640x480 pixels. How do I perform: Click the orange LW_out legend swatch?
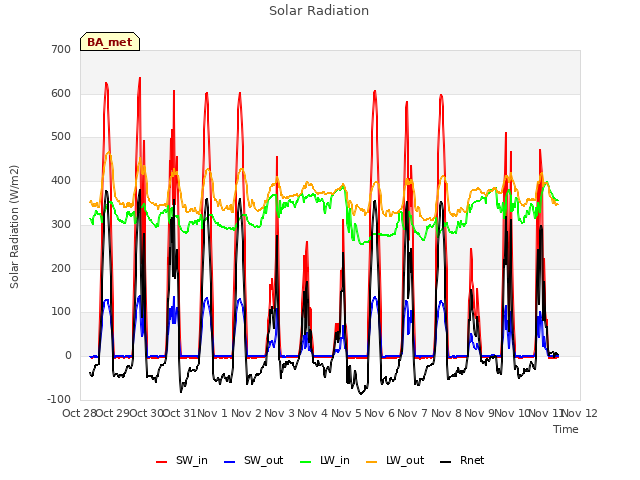(x=372, y=462)
